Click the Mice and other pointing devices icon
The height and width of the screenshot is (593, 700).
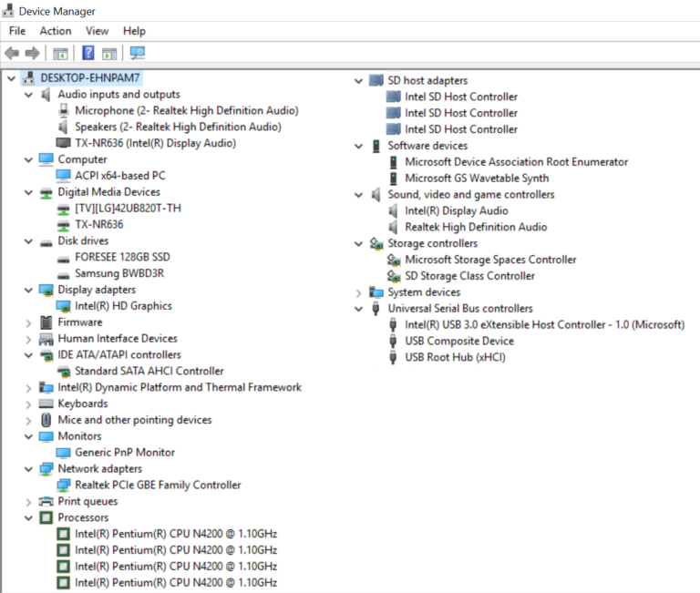click(46, 420)
